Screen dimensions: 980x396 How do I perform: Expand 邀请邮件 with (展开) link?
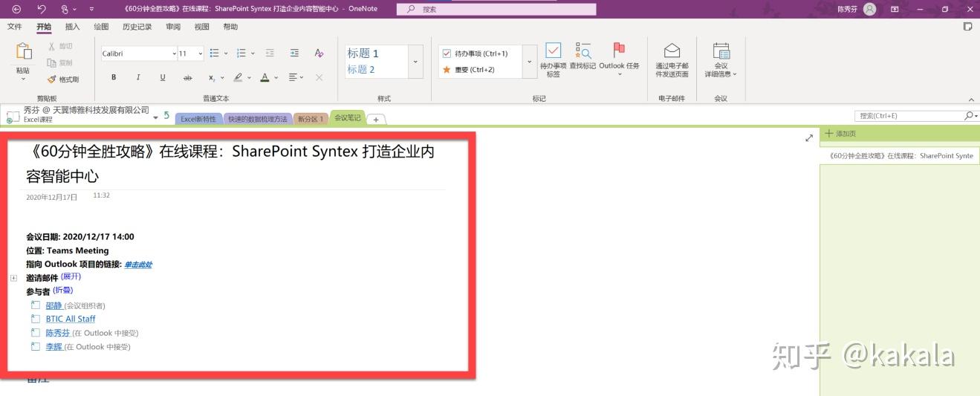tap(71, 276)
